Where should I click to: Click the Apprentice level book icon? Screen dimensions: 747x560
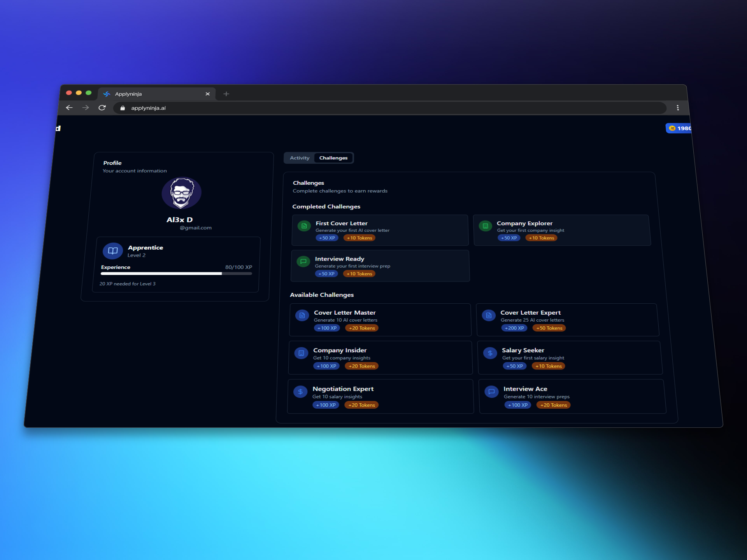pyautogui.click(x=113, y=251)
